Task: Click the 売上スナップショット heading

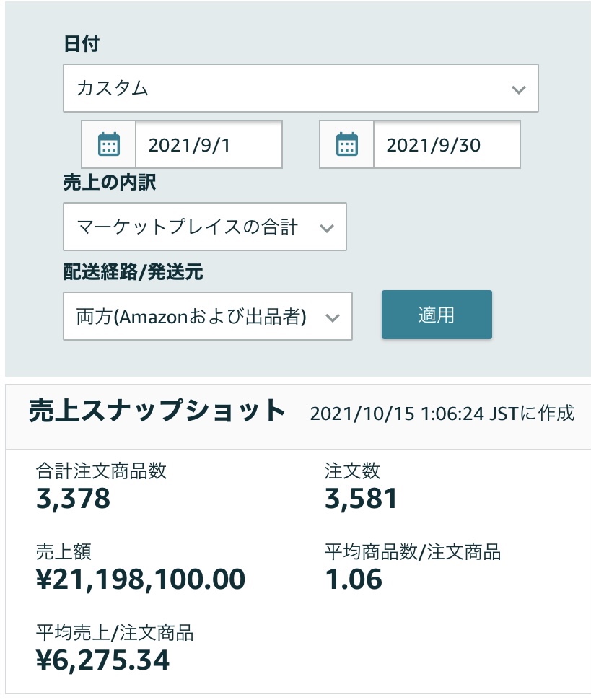Action: coord(157,411)
